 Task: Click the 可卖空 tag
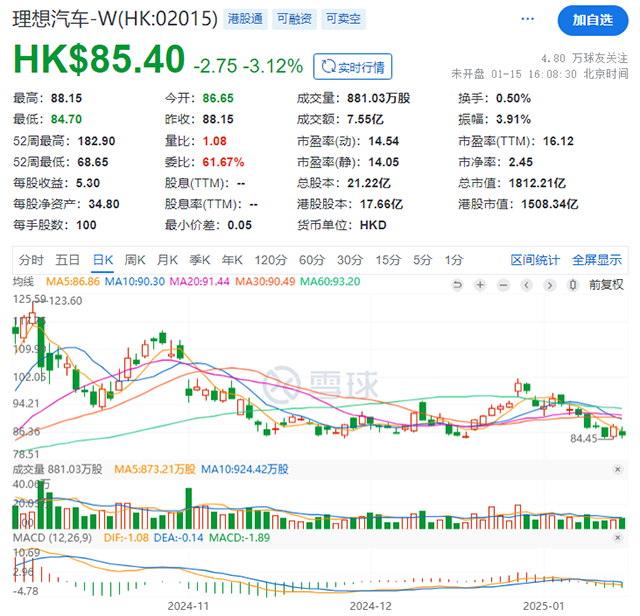[343, 19]
